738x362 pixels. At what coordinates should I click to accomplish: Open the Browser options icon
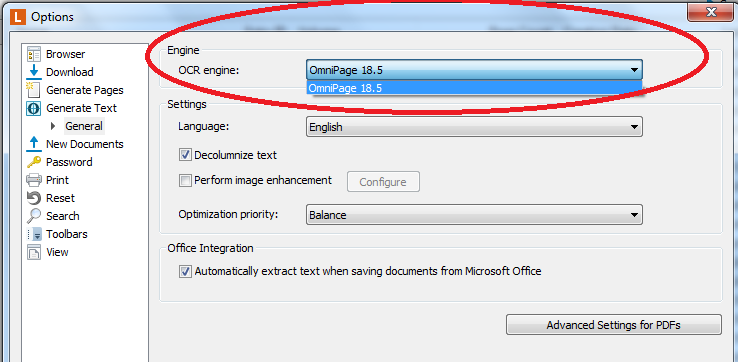click(x=34, y=54)
